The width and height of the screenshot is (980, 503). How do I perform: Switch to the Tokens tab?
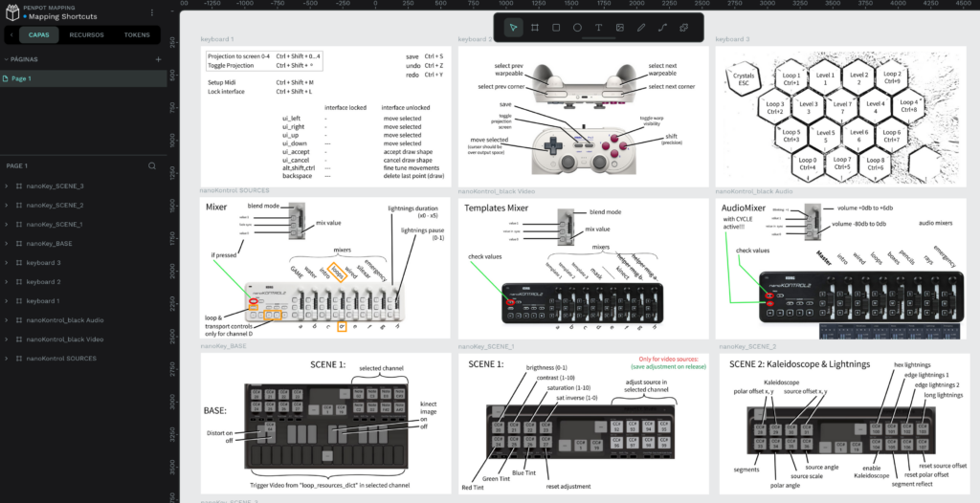(x=137, y=35)
